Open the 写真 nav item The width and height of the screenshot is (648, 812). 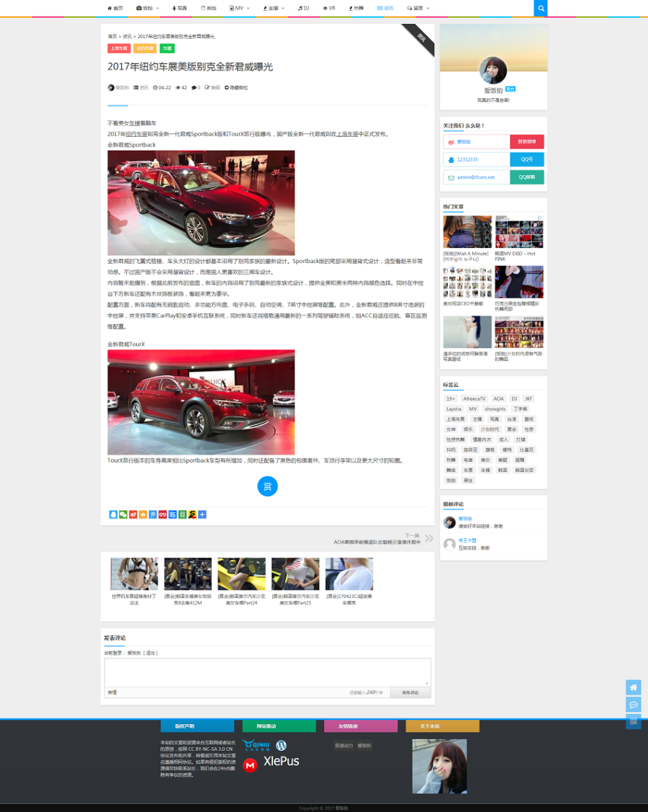click(x=179, y=9)
